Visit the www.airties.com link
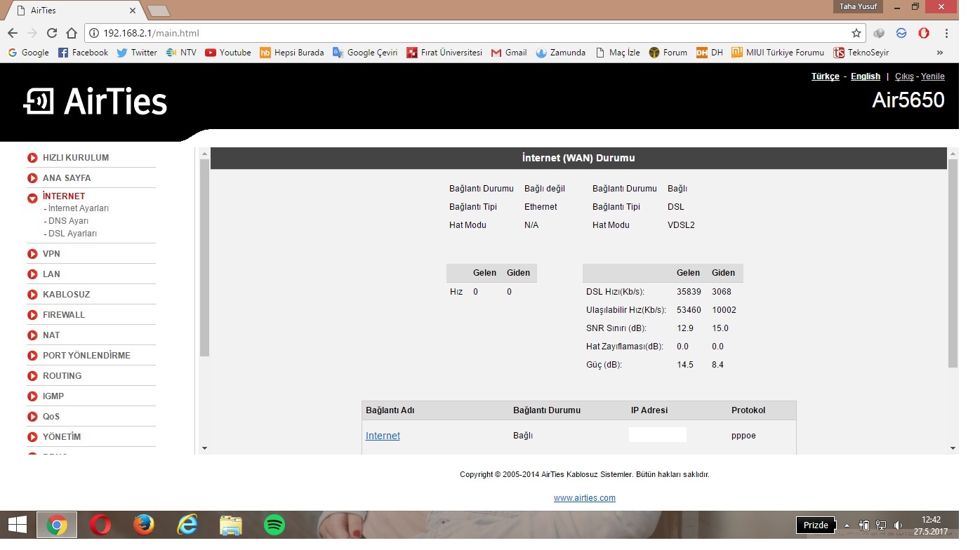Image resolution: width=980 pixels, height=550 pixels. pos(585,498)
